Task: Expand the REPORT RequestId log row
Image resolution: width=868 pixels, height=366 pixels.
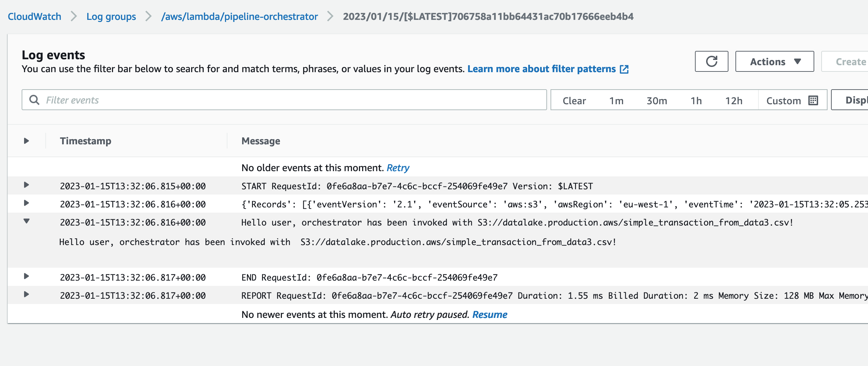Action: click(27, 295)
